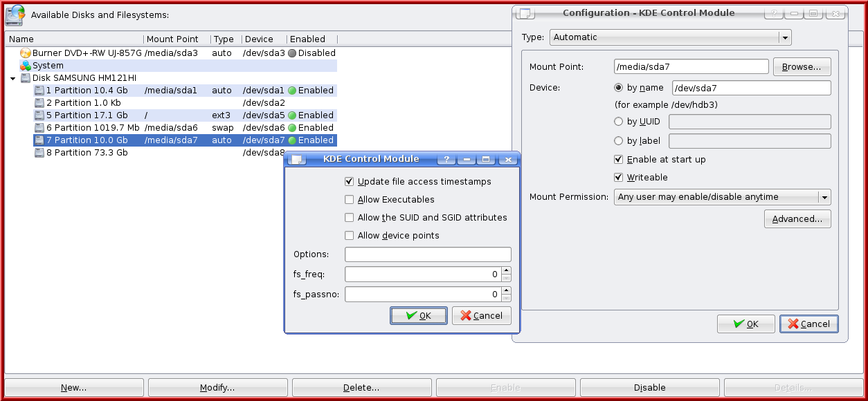
Task: Click the icon of 1 Partition 10.4 Gb
Action: [39, 91]
